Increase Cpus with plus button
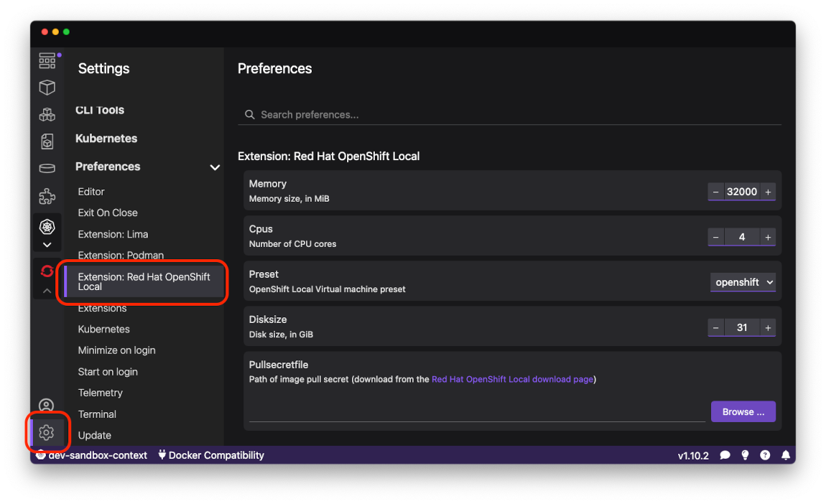The width and height of the screenshot is (826, 504). (768, 238)
